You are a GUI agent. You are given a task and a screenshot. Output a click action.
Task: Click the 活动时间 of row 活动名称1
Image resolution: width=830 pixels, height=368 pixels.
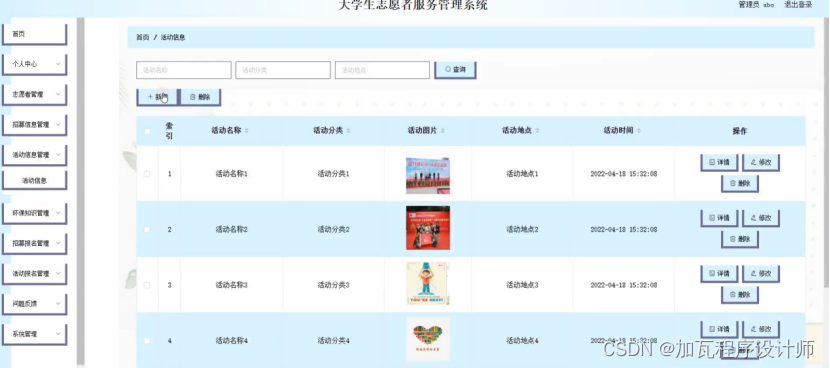[624, 174]
